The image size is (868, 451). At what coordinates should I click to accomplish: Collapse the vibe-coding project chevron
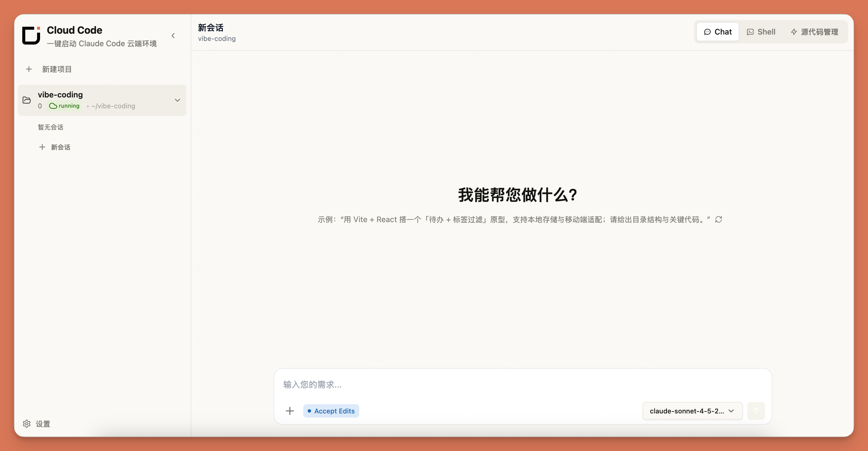(x=177, y=100)
